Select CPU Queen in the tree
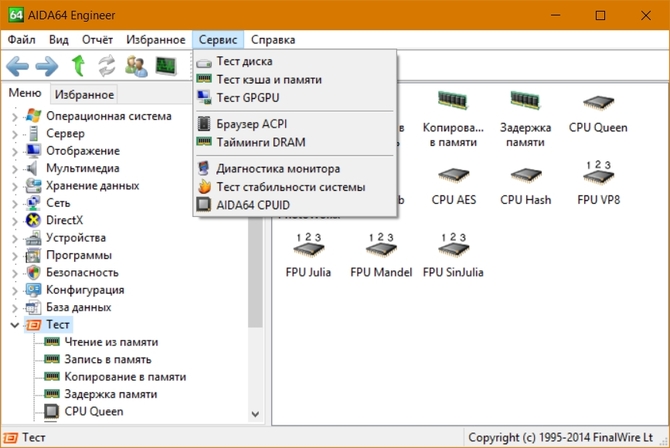 pyautogui.click(x=94, y=412)
